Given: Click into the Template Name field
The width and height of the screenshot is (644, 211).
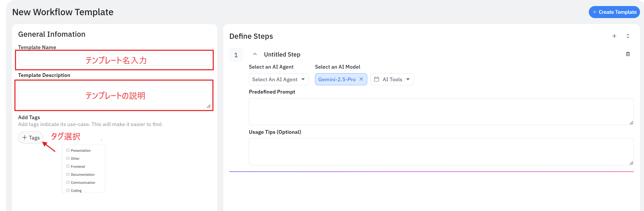Looking at the screenshot, I should tap(114, 60).
